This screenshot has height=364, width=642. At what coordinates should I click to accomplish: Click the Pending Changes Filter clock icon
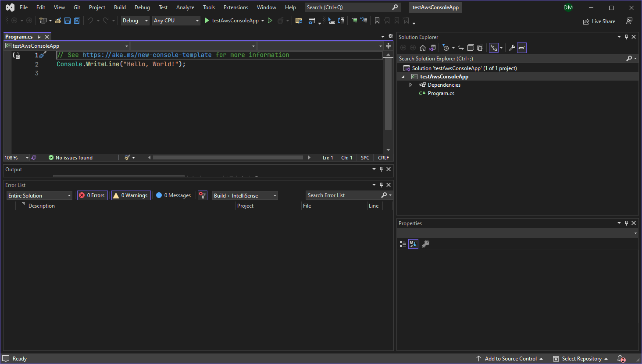point(446,48)
